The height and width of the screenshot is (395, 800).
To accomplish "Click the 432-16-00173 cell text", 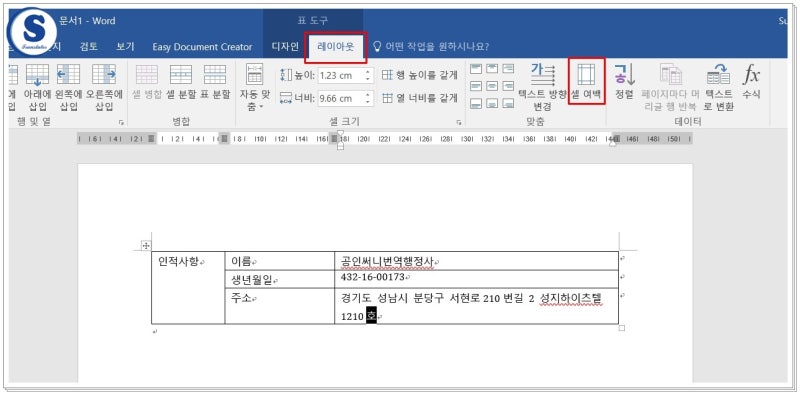I will click(372, 277).
